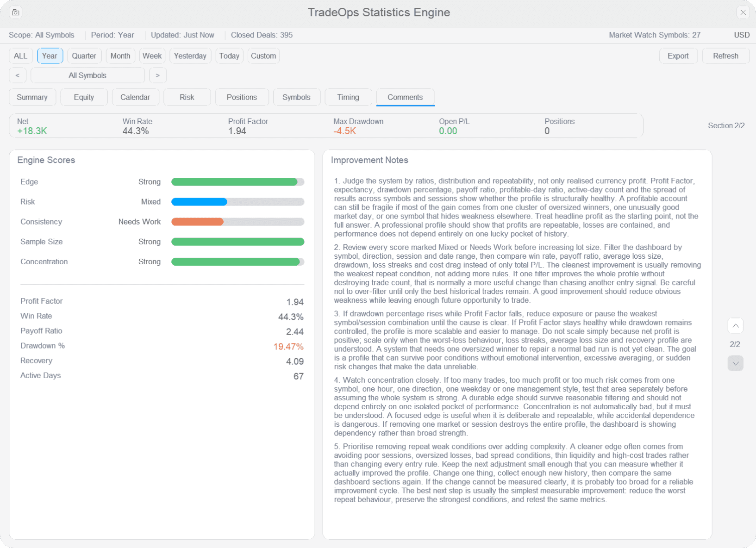Click the Section 2/2 label

tap(726, 126)
